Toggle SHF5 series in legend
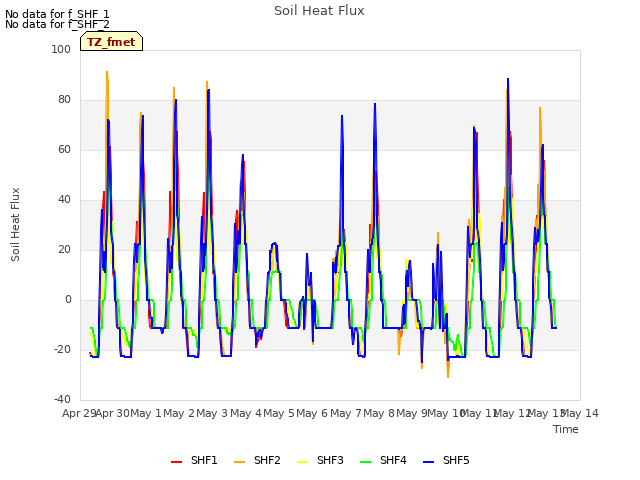The width and height of the screenshot is (640, 480). coord(446,460)
